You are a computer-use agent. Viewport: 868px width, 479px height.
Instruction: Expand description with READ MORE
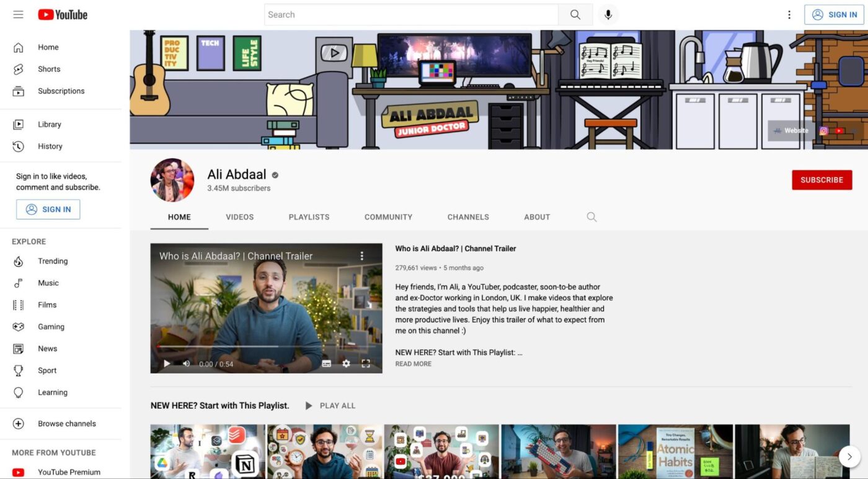[x=413, y=364]
